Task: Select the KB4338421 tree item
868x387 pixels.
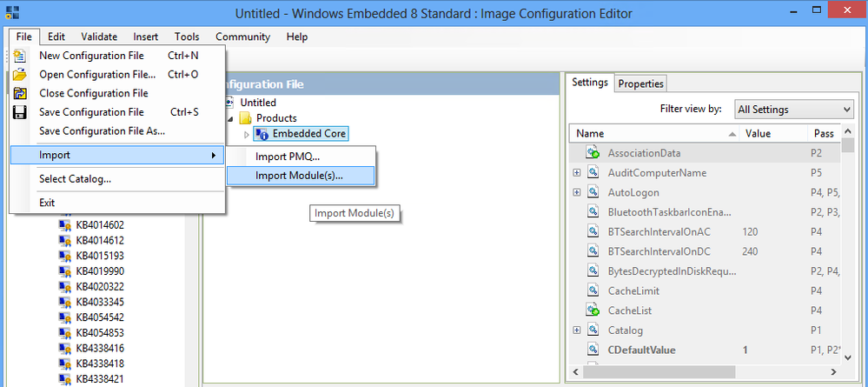Action: click(x=100, y=379)
